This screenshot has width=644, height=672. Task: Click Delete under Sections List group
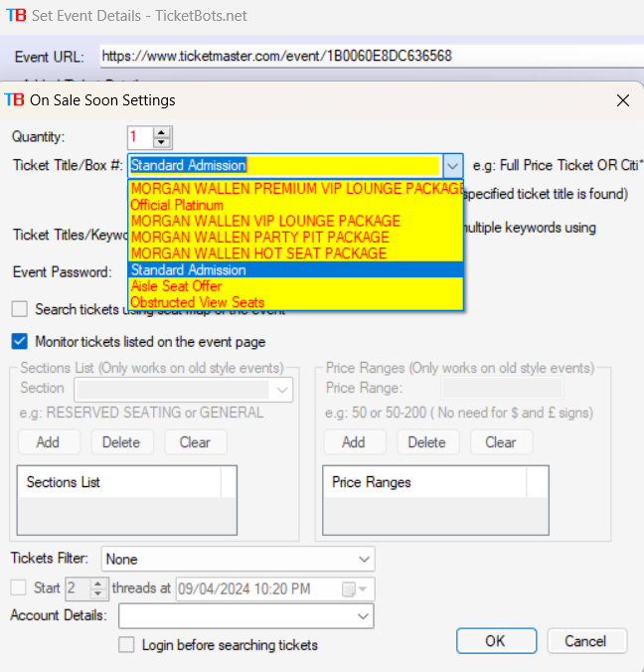pos(121,442)
